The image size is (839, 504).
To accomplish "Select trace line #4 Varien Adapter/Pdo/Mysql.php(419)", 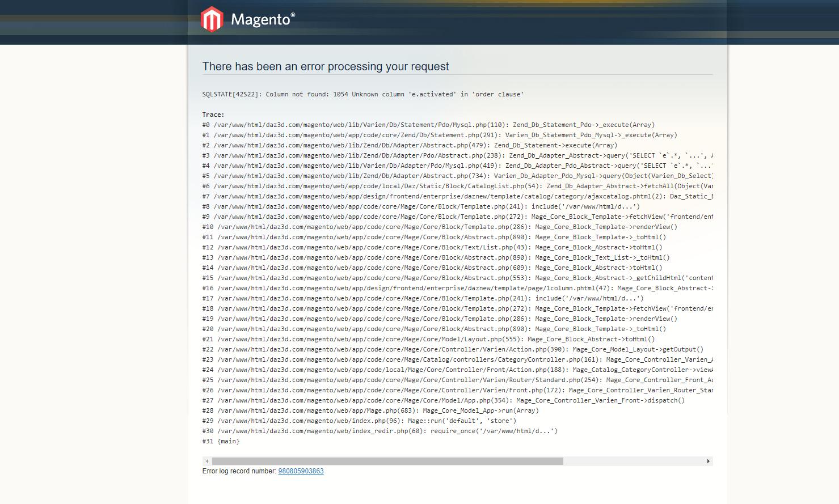I will (x=458, y=166).
